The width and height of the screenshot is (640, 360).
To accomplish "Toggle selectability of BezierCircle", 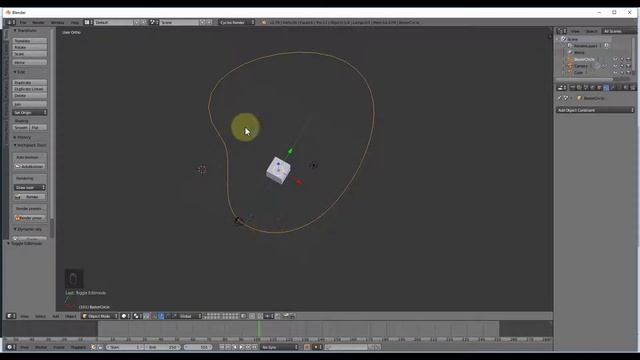I will coord(622,59).
